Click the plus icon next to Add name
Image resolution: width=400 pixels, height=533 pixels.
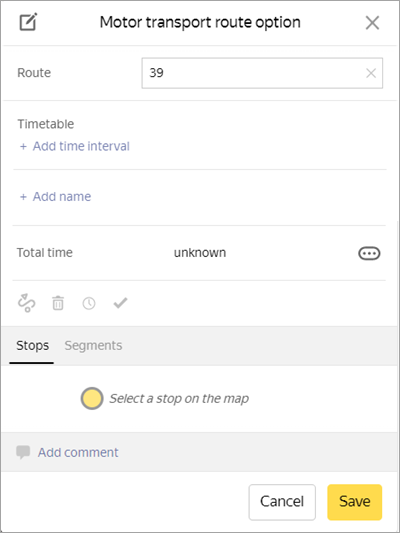[x=23, y=197]
